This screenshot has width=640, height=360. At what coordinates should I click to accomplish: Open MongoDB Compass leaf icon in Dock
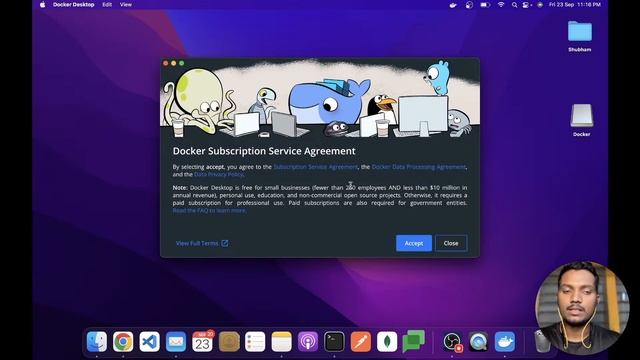coord(387,341)
